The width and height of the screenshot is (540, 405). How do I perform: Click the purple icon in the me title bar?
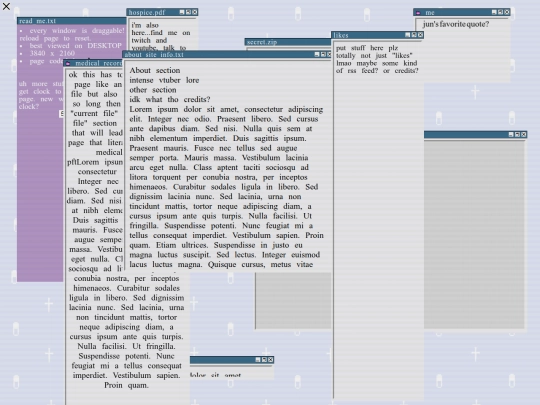pos(418,13)
